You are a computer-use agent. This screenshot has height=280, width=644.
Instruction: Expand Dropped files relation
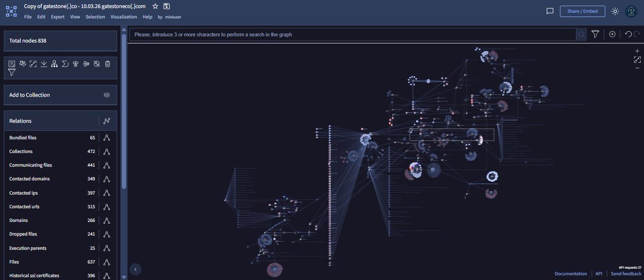(x=107, y=234)
